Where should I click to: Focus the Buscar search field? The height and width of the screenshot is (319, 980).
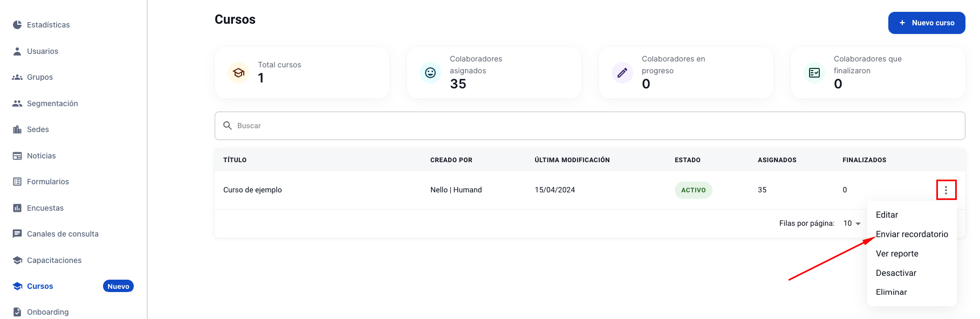(590, 126)
